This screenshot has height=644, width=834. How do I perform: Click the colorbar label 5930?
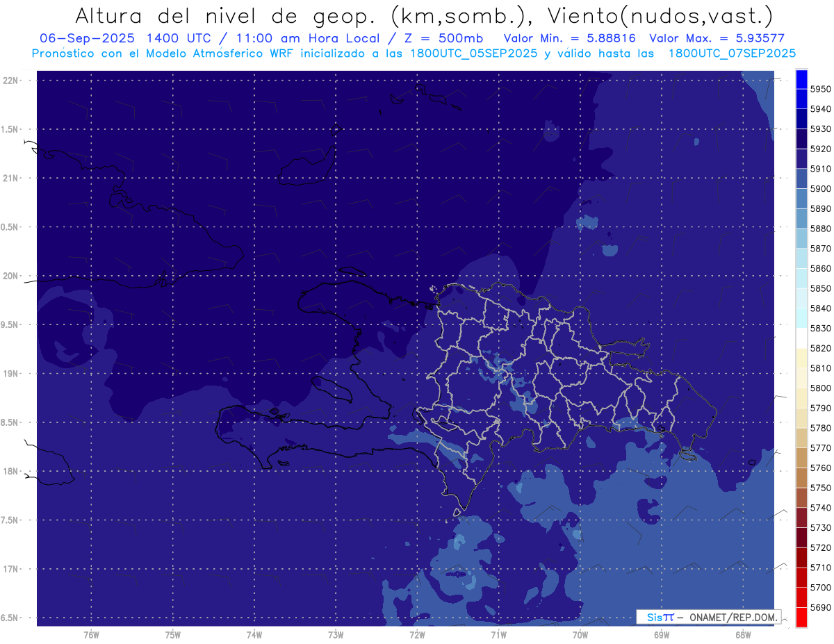pyautogui.click(x=820, y=129)
